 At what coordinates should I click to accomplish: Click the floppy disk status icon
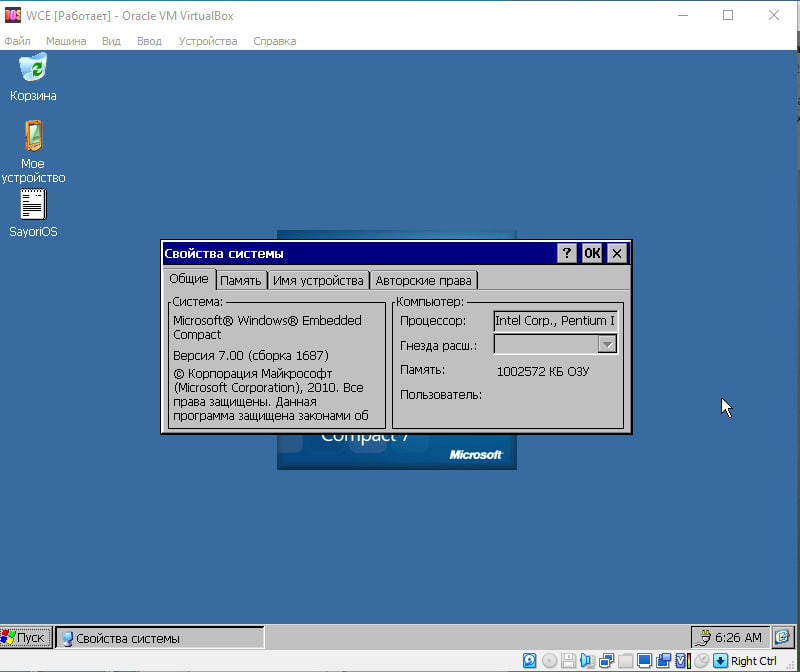[x=568, y=661]
